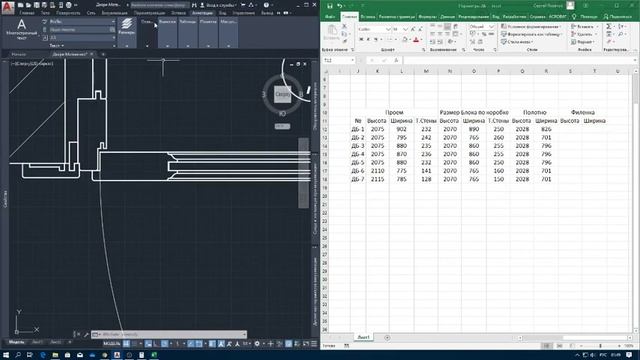Click the Windows taskbar search icon

[x=18, y=355]
